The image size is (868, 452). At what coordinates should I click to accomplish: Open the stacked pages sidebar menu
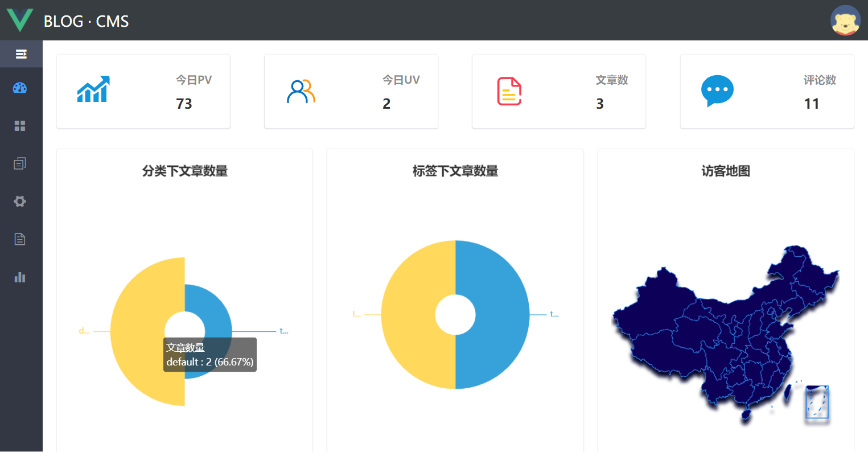[20, 163]
